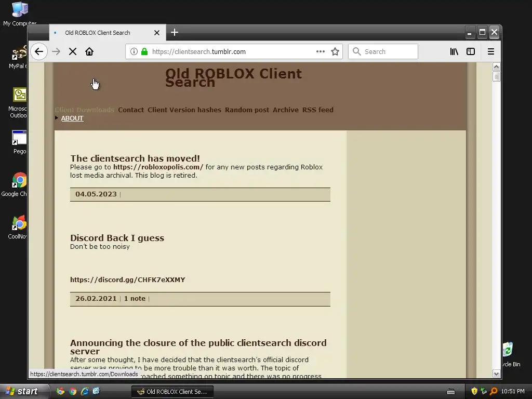Open the page actions three-dot menu
Viewport: 532px width, 399px height.
pyautogui.click(x=320, y=51)
